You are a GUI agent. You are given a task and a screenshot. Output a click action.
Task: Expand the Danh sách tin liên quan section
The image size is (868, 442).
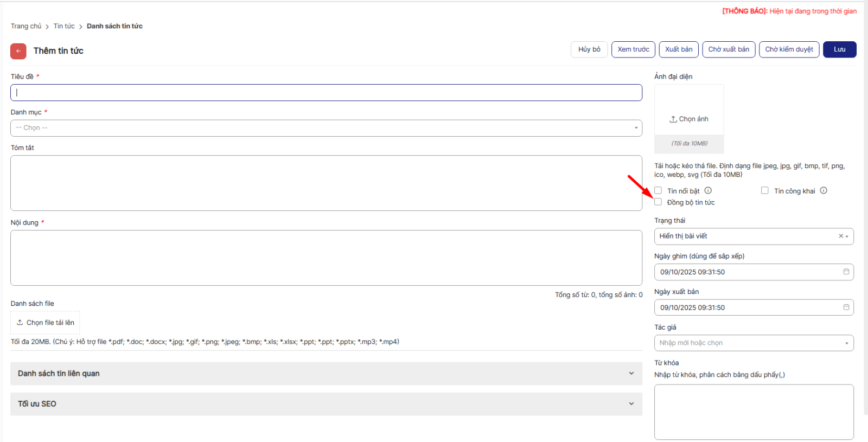pos(326,374)
